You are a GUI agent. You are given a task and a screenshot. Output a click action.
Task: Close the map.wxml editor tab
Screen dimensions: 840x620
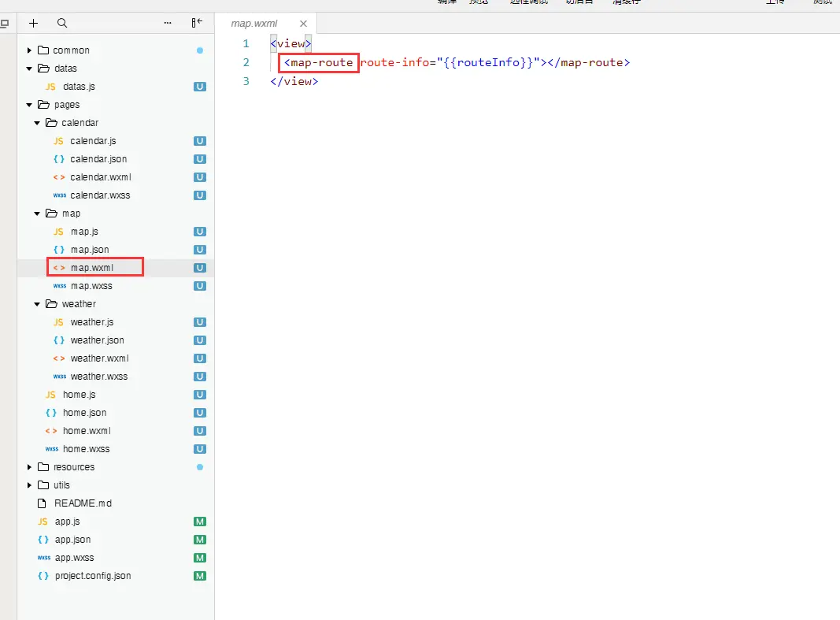click(303, 24)
